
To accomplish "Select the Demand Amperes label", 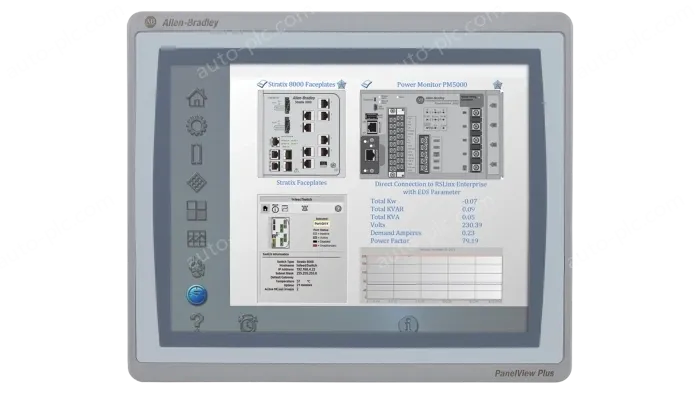I will click(x=396, y=233).
